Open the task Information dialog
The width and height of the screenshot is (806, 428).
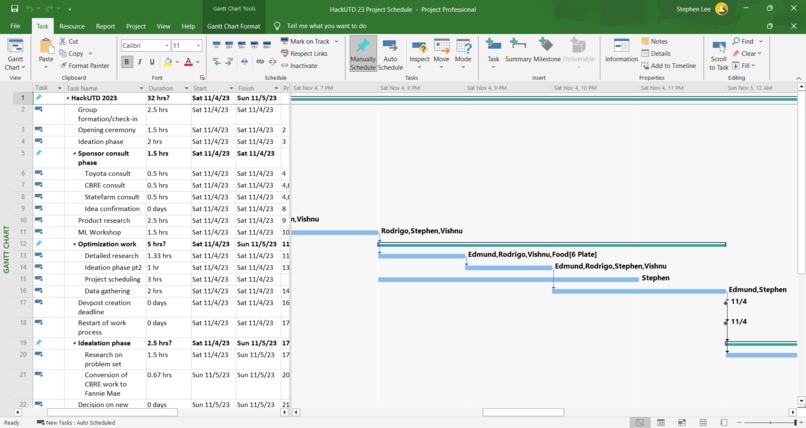tap(621, 51)
